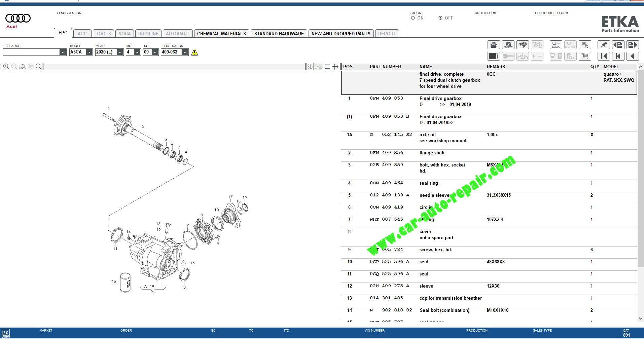Click the REPORT tab
This screenshot has width=644, height=339.
(387, 34)
